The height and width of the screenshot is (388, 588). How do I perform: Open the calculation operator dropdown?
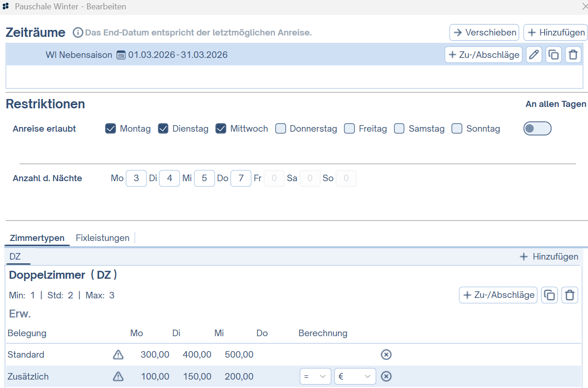pyautogui.click(x=315, y=376)
